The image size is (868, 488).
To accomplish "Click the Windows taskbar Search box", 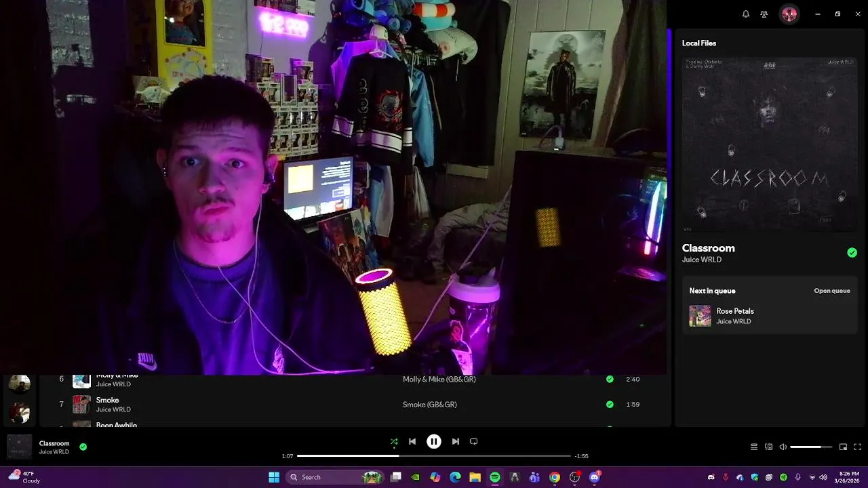I will click(336, 477).
